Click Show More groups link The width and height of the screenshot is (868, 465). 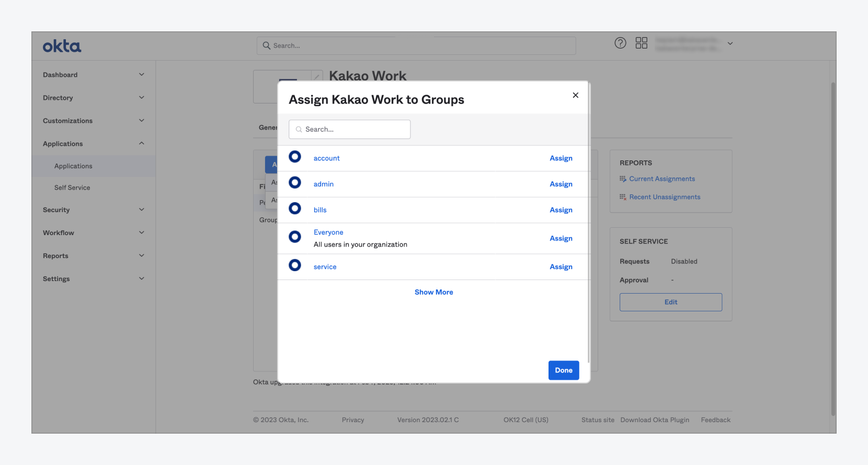[434, 292]
